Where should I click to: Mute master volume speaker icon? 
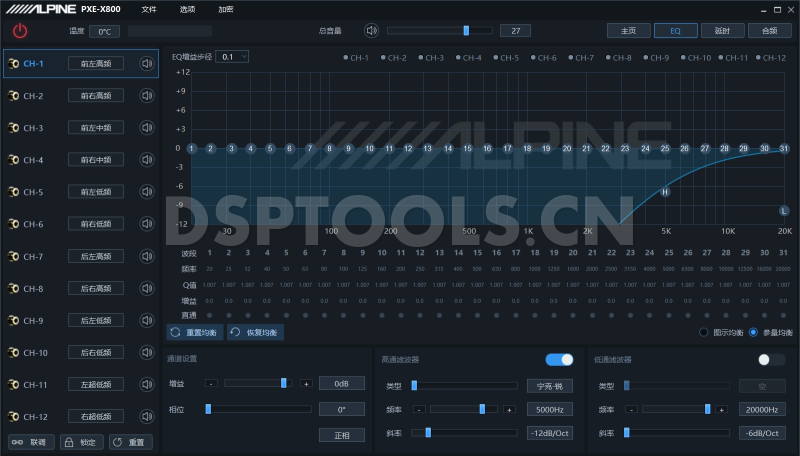tap(371, 31)
